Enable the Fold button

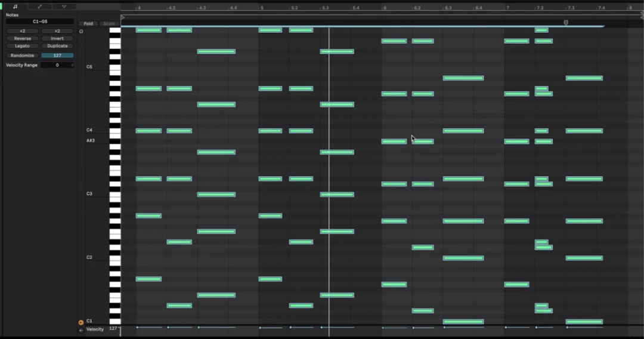[88, 23]
